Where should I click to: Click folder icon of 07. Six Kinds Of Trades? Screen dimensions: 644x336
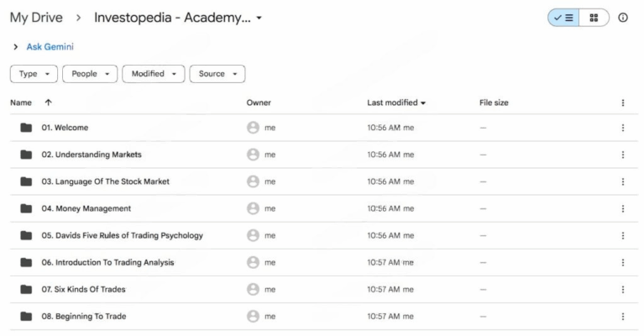click(26, 289)
